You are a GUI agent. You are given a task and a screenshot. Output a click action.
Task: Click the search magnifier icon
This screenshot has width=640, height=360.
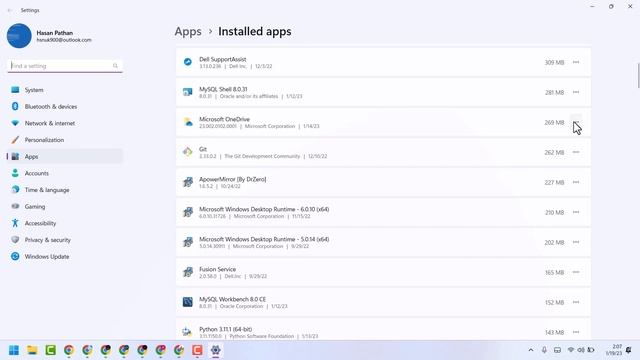coord(116,66)
